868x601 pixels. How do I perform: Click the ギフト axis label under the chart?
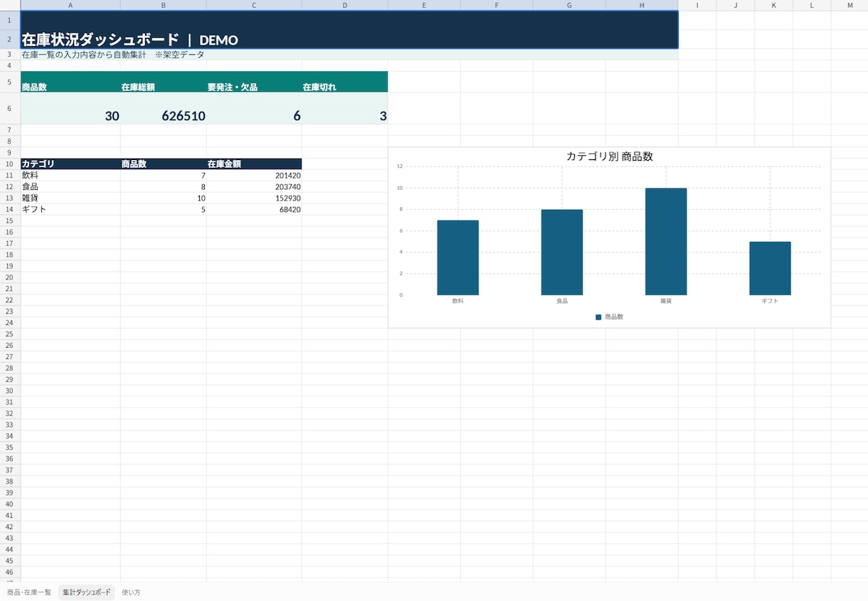[770, 301]
